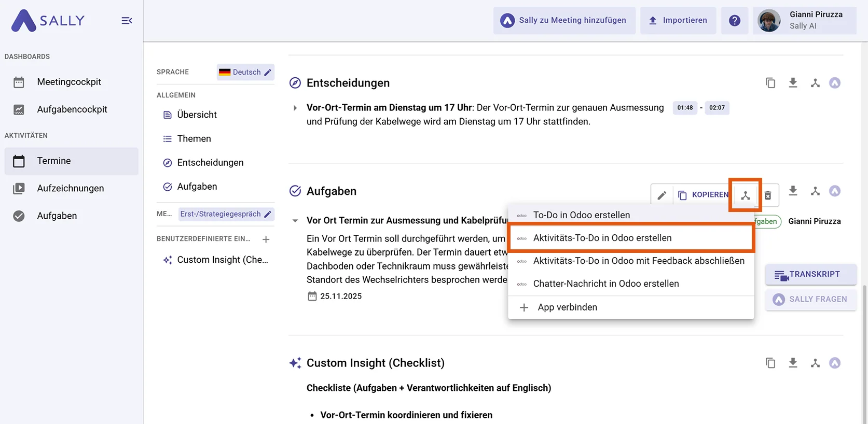The image size is (868, 424).
Task: Go to Aufgaben section link in Allgemein
Action: (197, 187)
